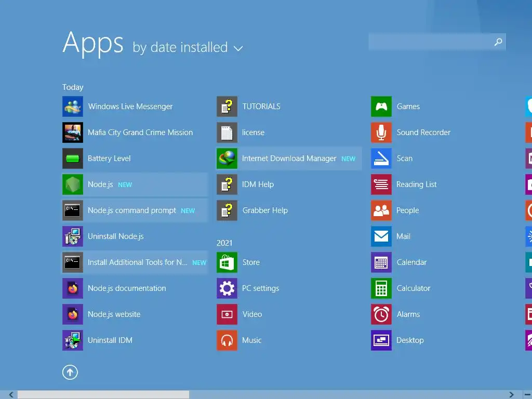Screen dimensions: 532x399
Task: Click the search apps input field
Action: coord(437,42)
